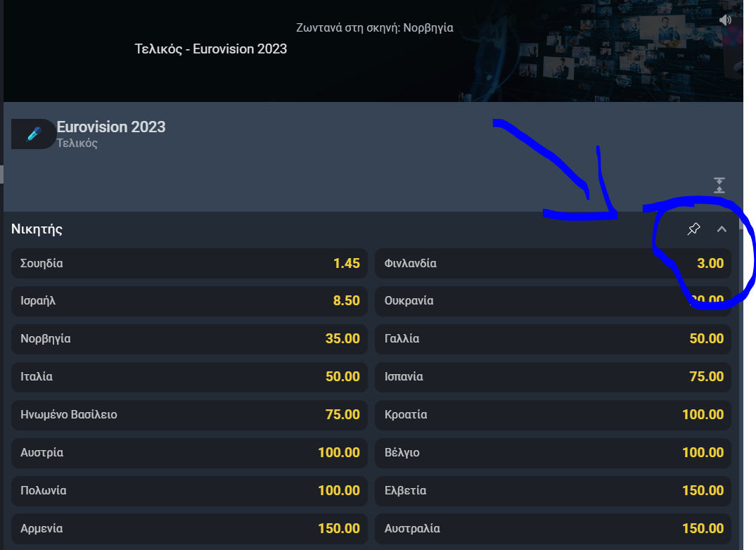The image size is (756, 550).
Task: Pick Ισραήλ at 8.50
Action: coord(189,301)
